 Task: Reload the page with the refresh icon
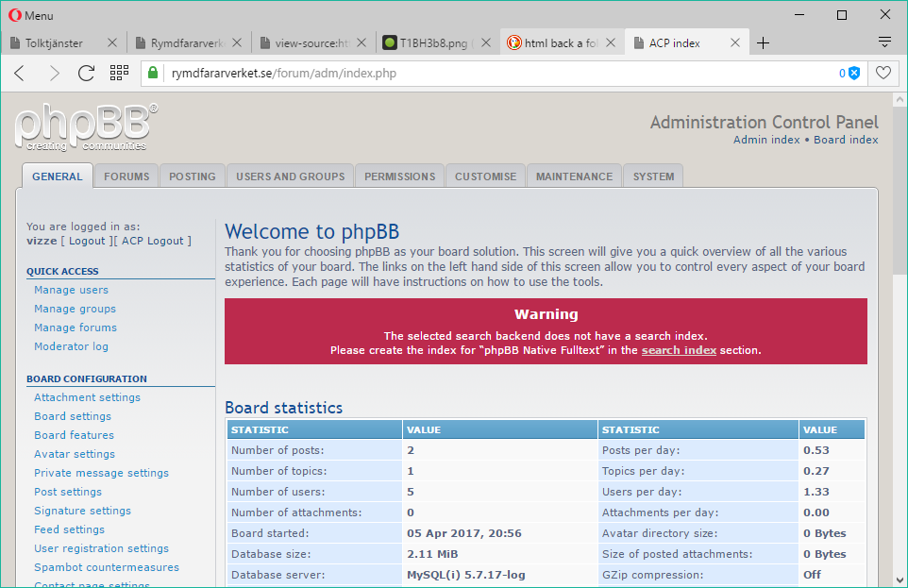(86, 74)
